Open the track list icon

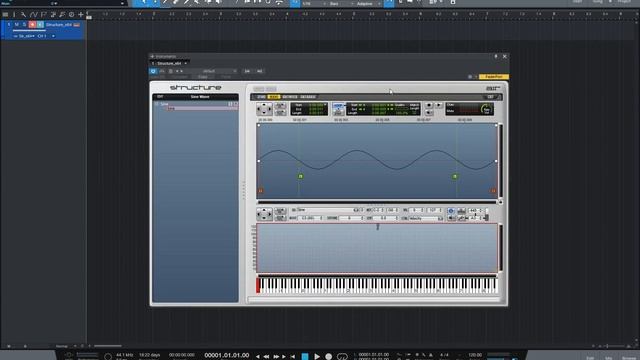click(5, 15)
